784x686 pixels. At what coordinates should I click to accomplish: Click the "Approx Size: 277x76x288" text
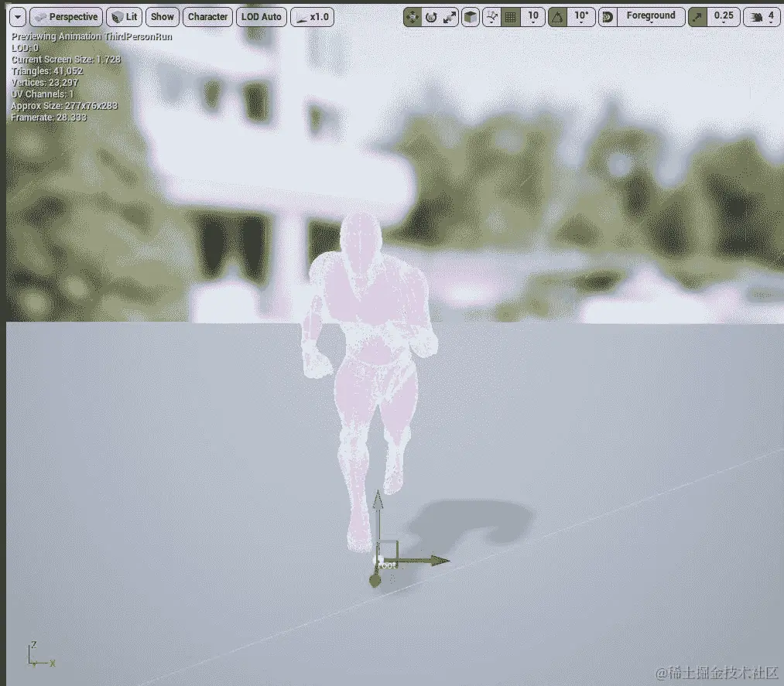pyautogui.click(x=64, y=106)
